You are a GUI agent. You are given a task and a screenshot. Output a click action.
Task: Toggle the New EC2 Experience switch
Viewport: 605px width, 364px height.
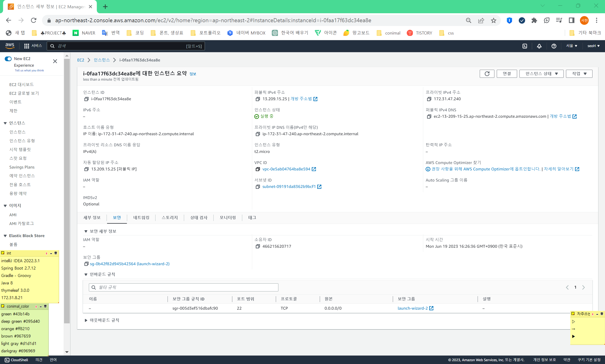tap(8, 59)
